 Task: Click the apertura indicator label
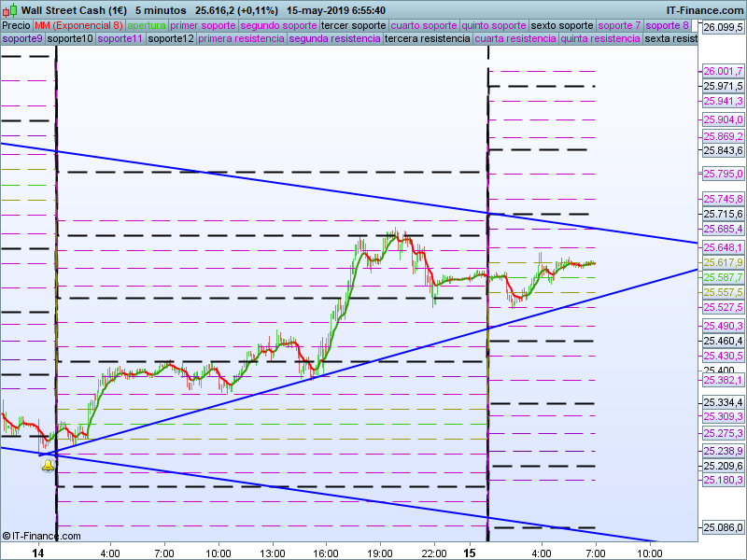(x=147, y=26)
